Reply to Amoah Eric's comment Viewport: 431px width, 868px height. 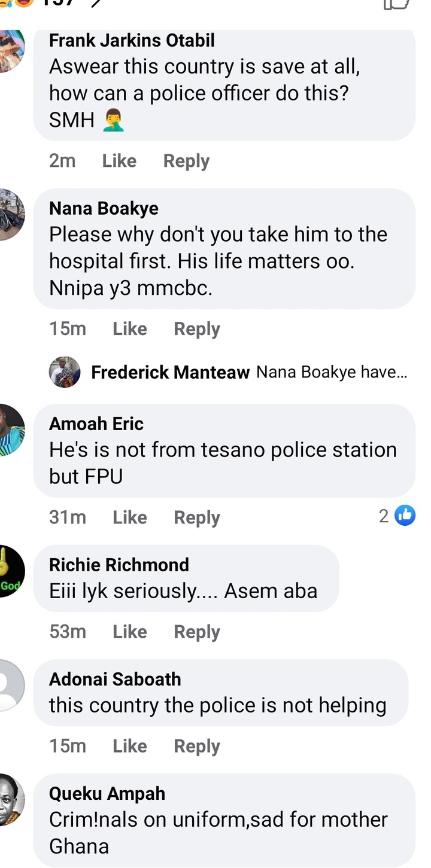coord(196,517)
